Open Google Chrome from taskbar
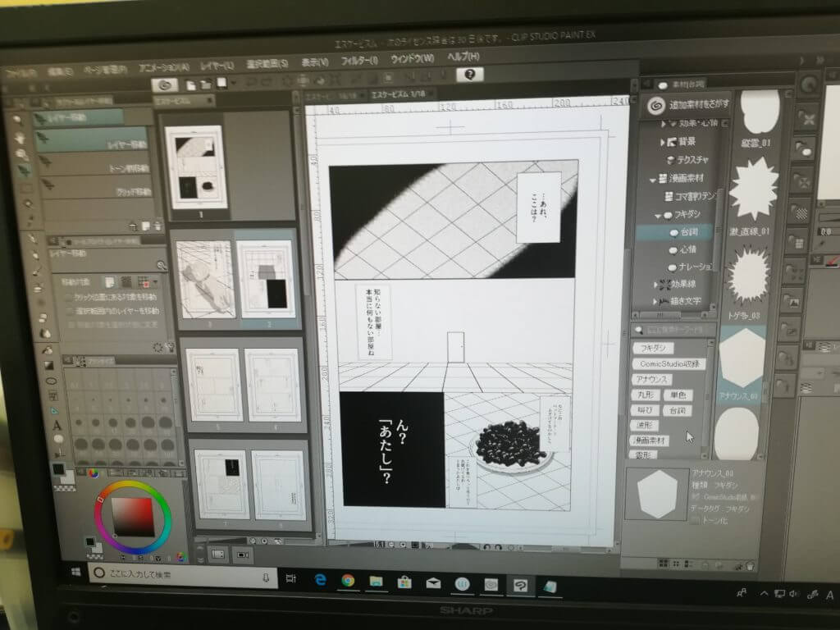 [348, 580]
